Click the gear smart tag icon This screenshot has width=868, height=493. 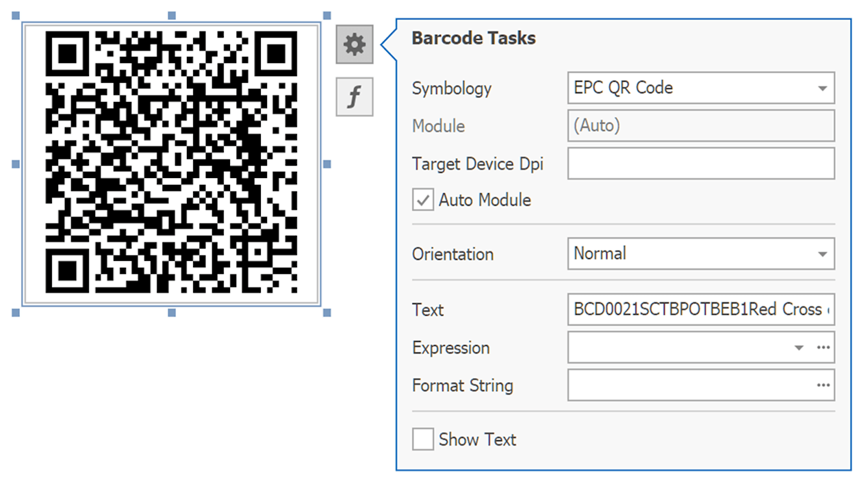354,45
